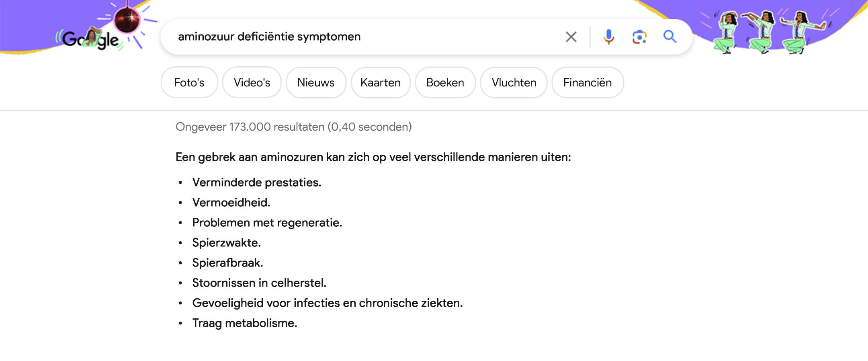Screen dimensions: 868x361
Task: Select the Nieuws tab
Action: 316,82
